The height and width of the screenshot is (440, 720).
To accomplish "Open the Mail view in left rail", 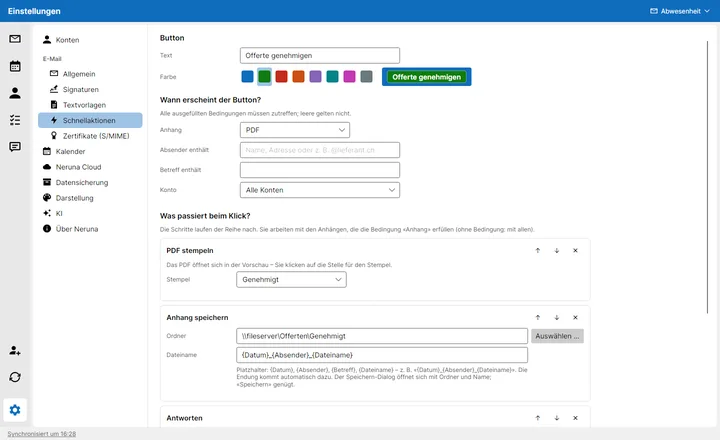I will point(15,39).
